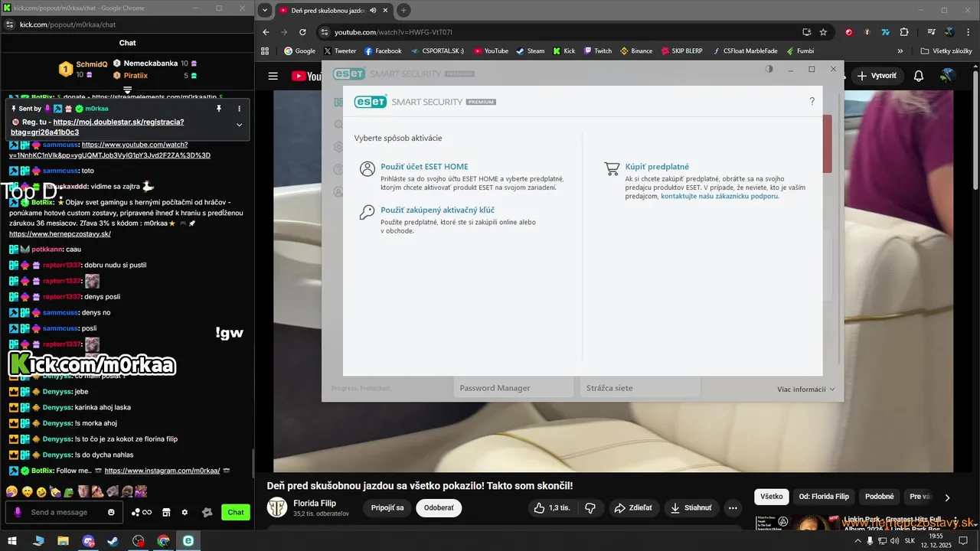Click the install app icon in address bar
The height and width of the screenshot is (551, 980).
(806, 32)
